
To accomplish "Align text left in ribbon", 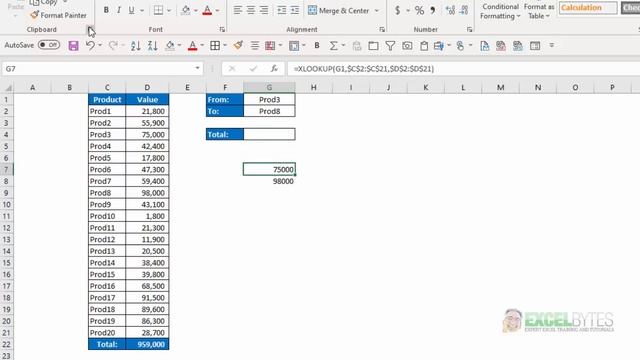I will pos(238,10).
